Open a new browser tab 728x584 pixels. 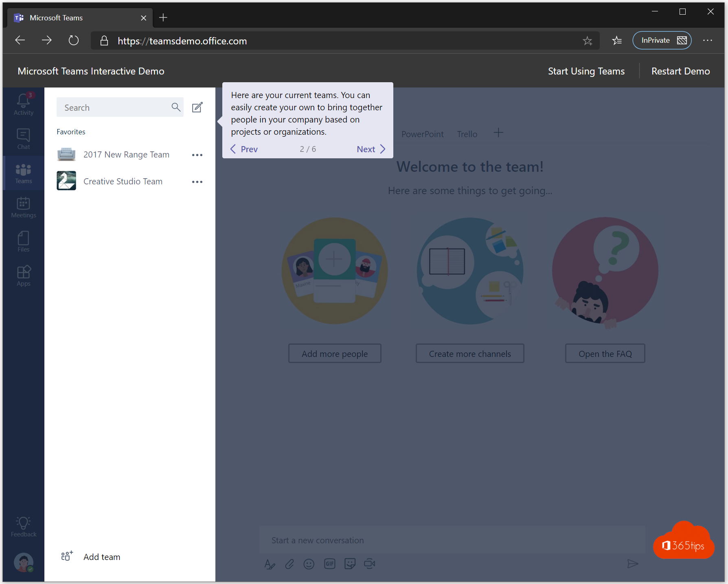(163, 17)
